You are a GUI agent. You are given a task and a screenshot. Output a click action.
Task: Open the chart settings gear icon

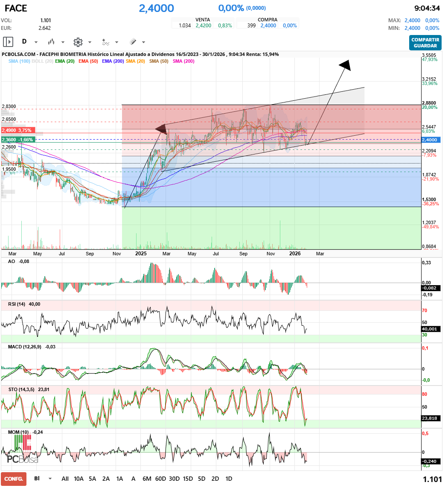click(77, 42)
